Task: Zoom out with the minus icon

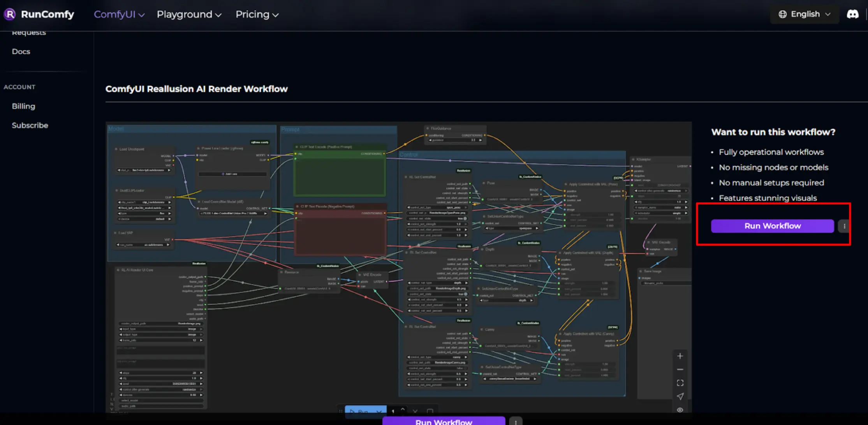Action: tap(680, 369)
